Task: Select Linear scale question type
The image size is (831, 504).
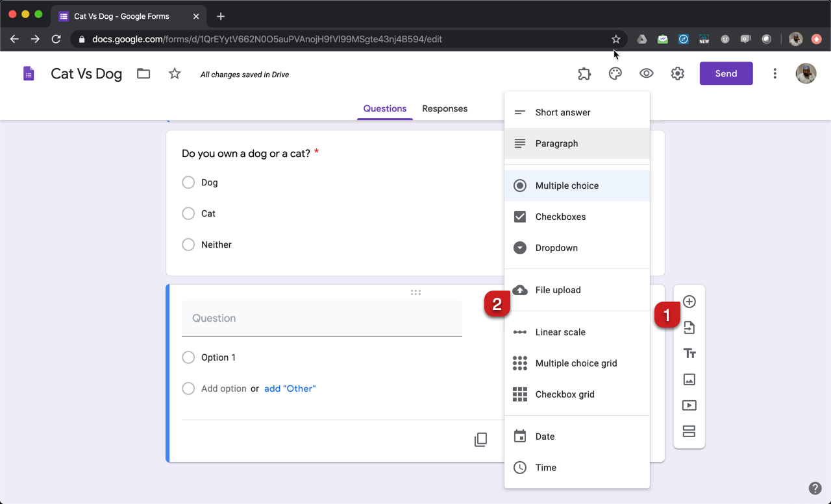Action: (x=560, y=332)
